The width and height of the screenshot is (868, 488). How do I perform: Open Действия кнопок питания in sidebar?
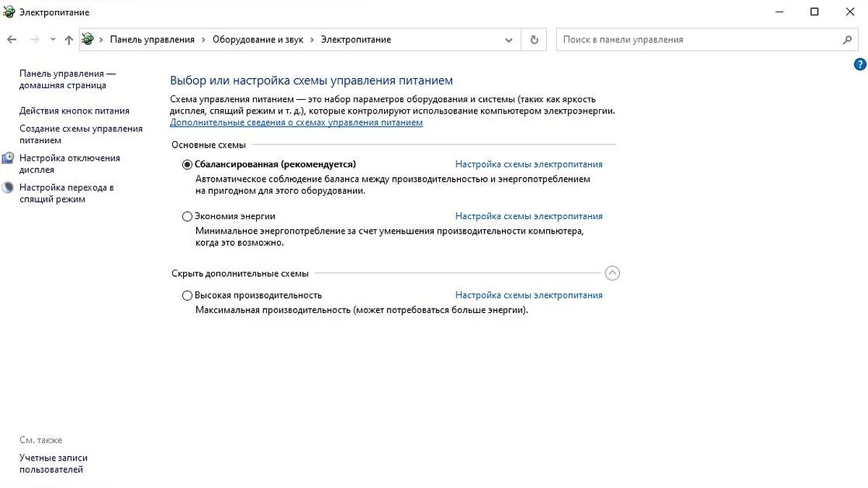(75, 111)
